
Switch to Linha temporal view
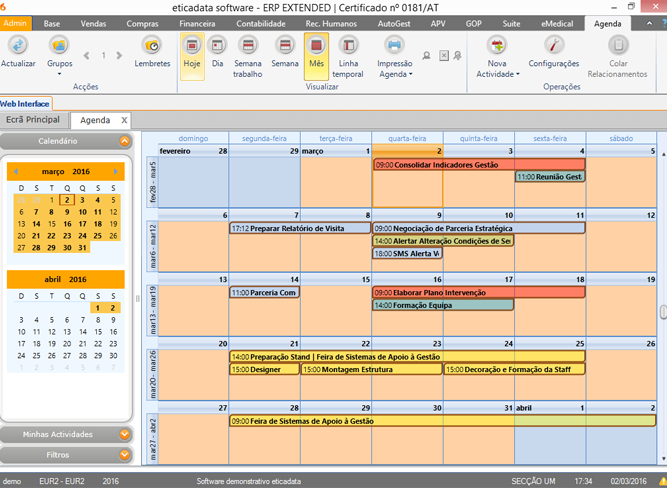(x=348, y=45)
